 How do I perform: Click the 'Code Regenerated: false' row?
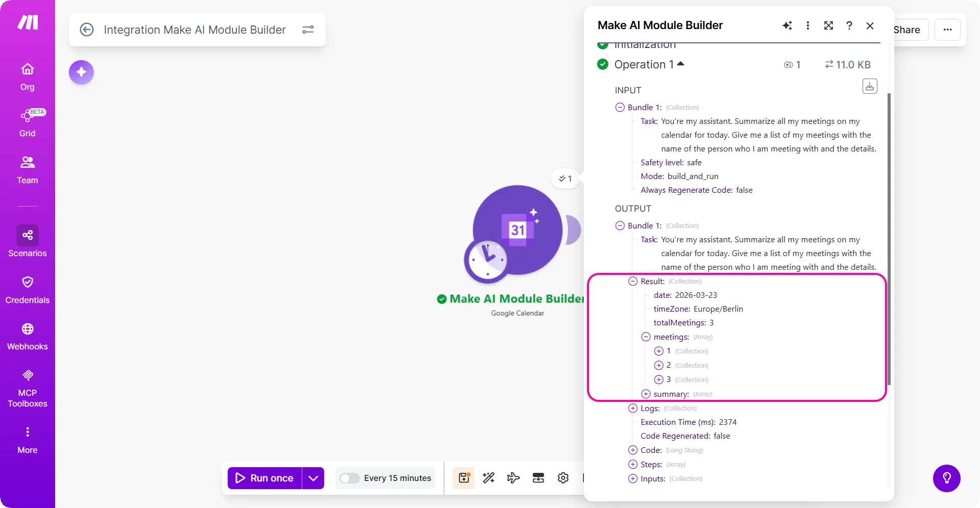coord(685,436)
